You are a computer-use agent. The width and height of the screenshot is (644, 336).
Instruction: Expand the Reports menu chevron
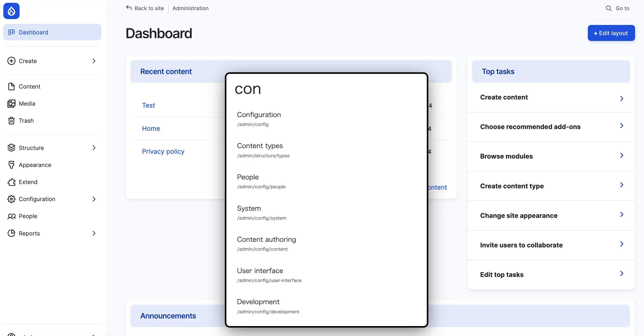pyautogui.click(x=94, y=233)
